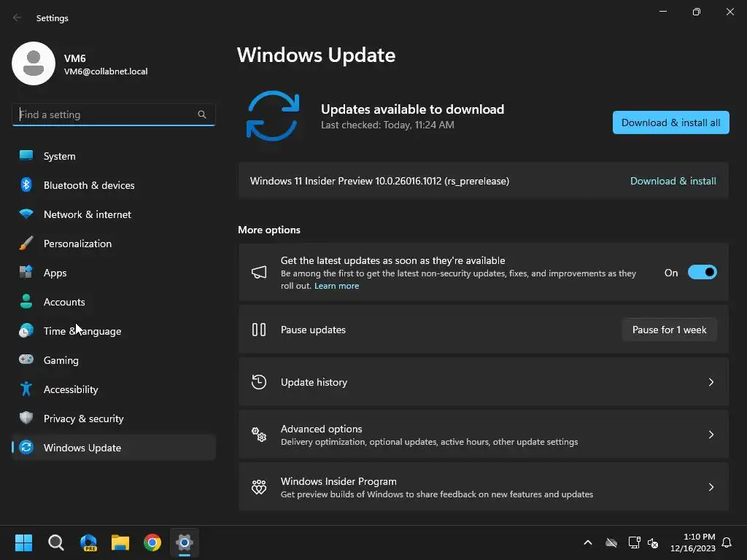Click the Settings window title text

[x=53, y=17]
